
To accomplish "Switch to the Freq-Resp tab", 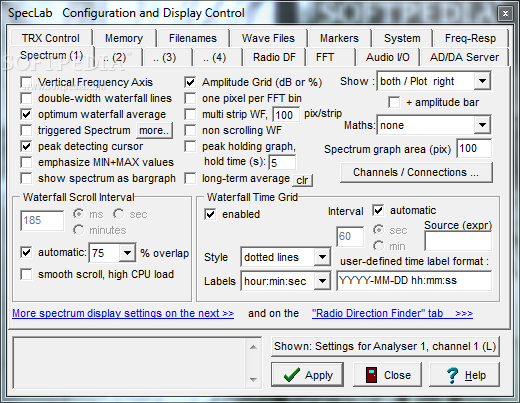I will pyautogui.click(x=470, y=38).
